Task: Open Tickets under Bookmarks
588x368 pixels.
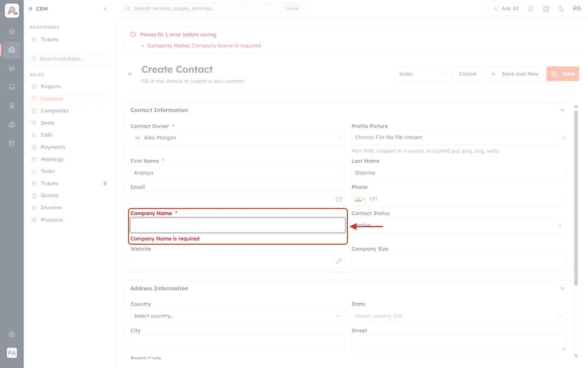Action: point(69,40)
